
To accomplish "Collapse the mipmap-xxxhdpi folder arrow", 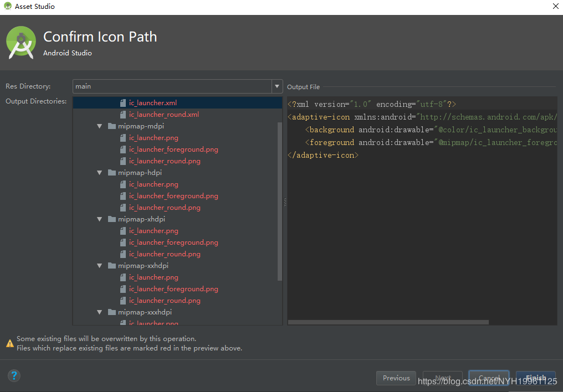I will pyautogui.click(x=100, y=312).
